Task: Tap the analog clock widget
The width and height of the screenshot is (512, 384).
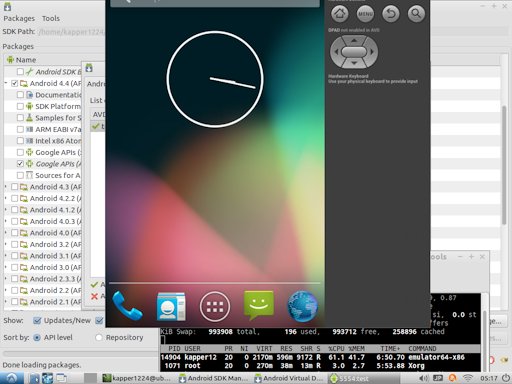Action: pyautogui.click(x=215, y=79)
